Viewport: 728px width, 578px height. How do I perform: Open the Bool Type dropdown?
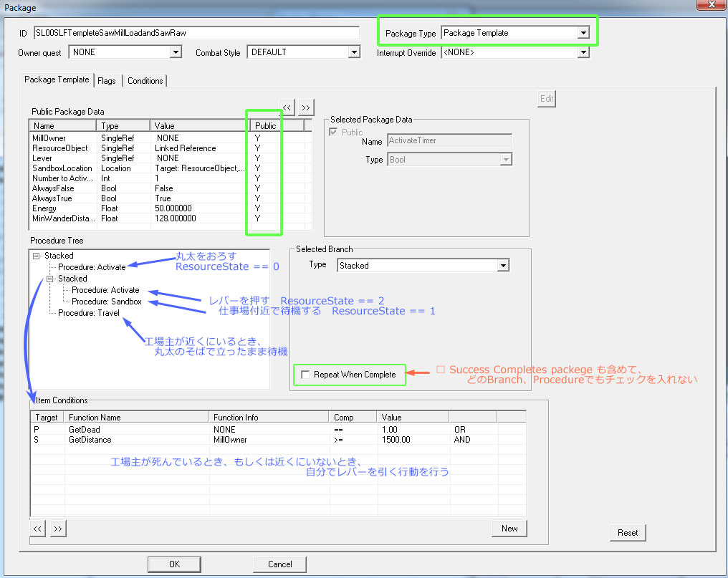tap(506, 160)
